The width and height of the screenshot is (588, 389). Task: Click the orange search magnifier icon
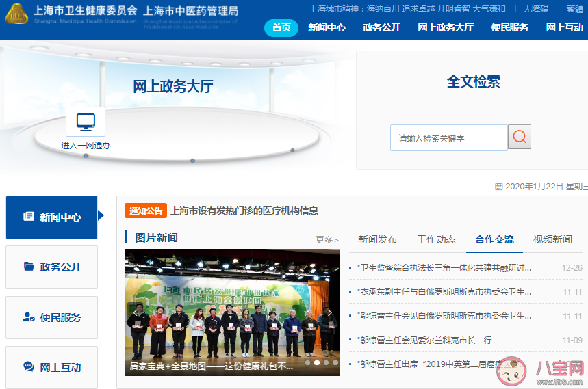[520, 137]
